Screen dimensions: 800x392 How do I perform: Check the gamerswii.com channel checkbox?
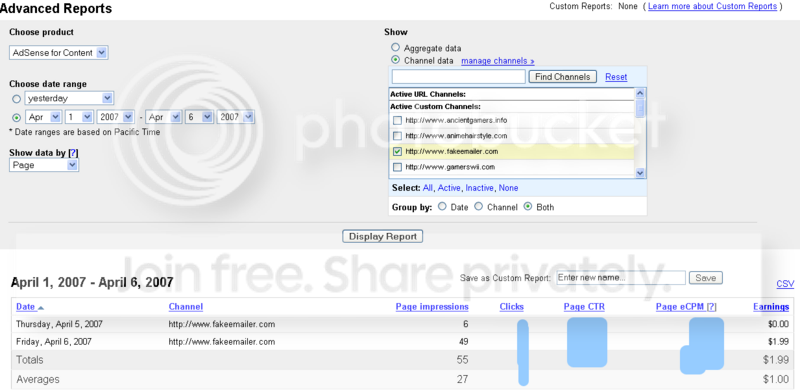coord(397,166)
